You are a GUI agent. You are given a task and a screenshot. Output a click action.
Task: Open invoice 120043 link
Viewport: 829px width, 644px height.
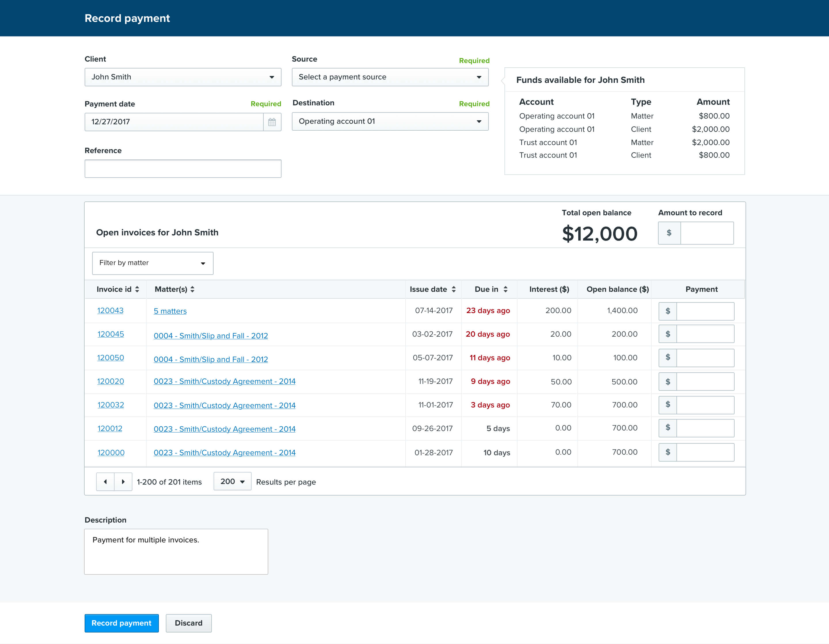tap(110, 310)
